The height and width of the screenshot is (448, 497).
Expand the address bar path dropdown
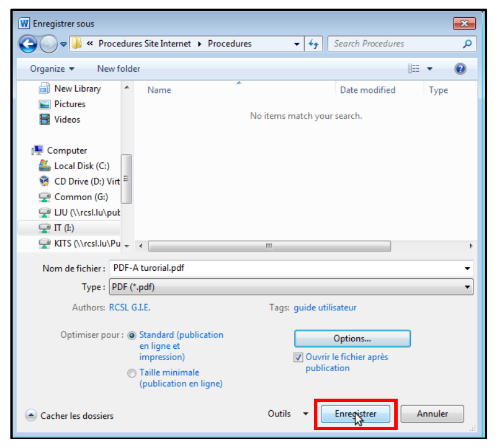point(297,44)
